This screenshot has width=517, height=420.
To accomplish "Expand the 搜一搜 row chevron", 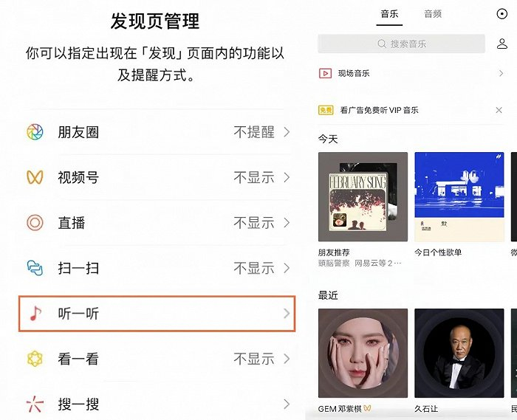I will [x=287, y=404].
